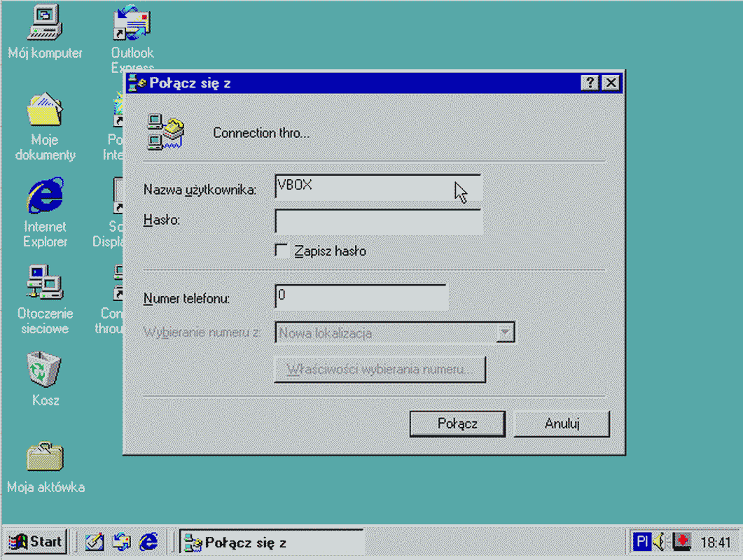This screenshot has width=743, height=560.
Task: Click the Pl keyboard language indicator
Action: (x=642, y=541)
